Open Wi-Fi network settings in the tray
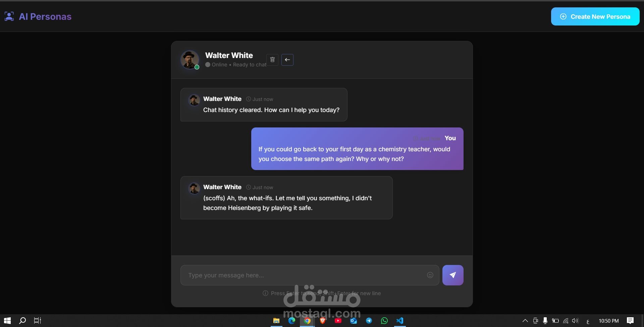The width and height of the screenshot is (644, 327). [x=566, y=321]
